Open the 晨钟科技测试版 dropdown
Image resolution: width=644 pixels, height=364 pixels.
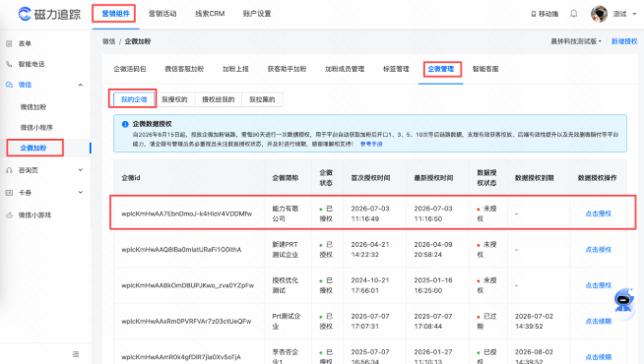pos(576,41)
